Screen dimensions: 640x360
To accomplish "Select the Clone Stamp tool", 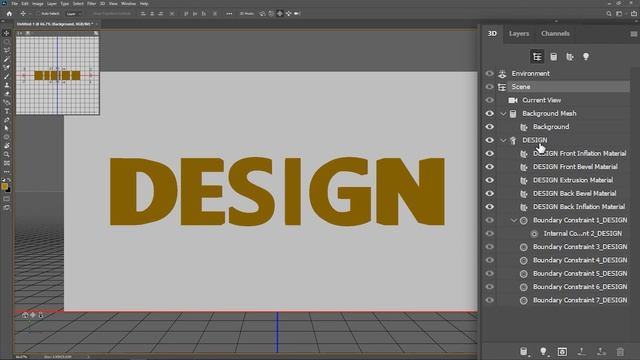I will point(7,85).
